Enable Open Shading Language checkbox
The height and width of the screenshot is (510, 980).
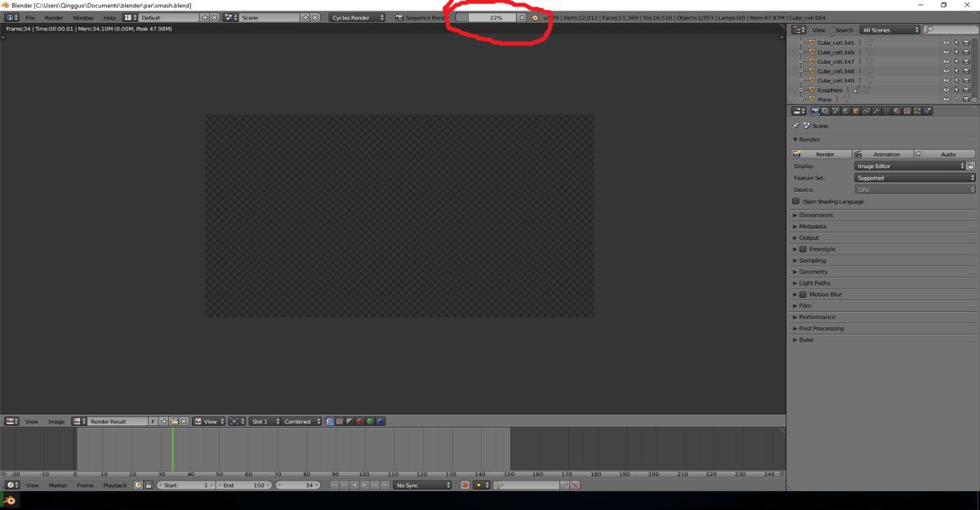[796, 201]
